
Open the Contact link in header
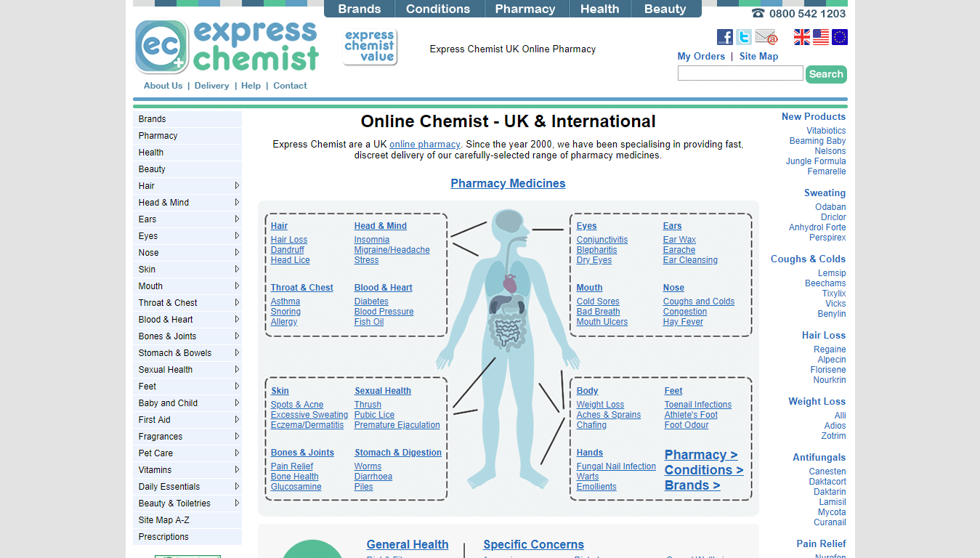(290, 86)
